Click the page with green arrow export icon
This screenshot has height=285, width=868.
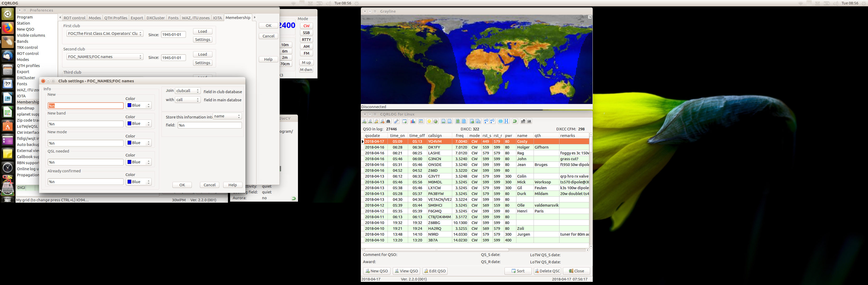click(x=472, y=121)
